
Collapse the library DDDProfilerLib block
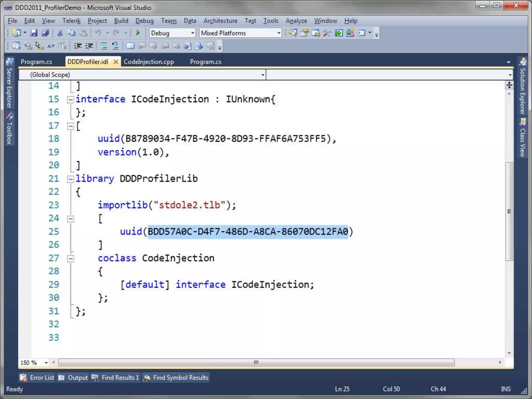(70, 179)
